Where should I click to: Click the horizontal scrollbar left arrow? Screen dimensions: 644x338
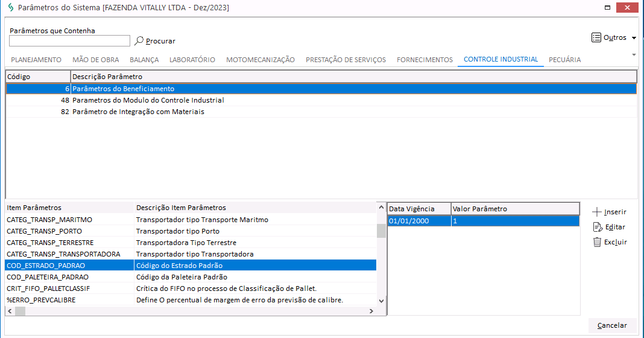click(10, 311)
